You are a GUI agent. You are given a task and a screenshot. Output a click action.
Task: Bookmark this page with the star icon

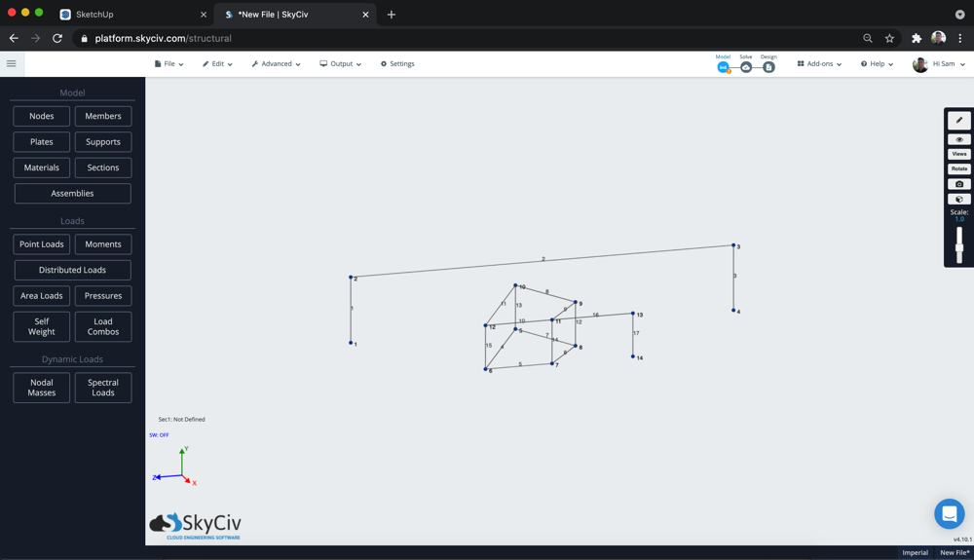[x=889, y=39]
